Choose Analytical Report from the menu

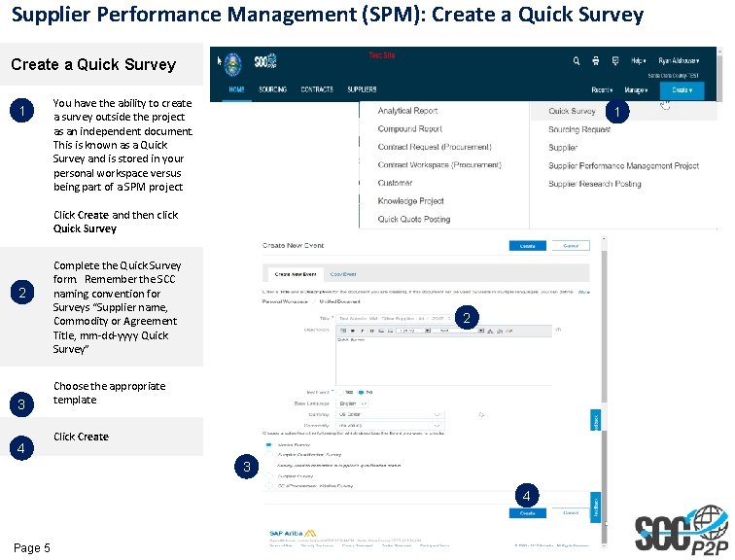[x=407, y=111]
